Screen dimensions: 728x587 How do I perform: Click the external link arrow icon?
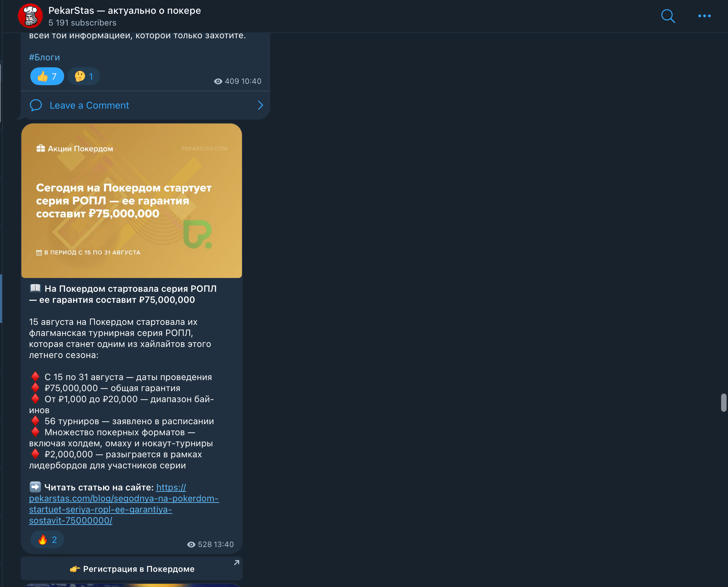point(236,563)
